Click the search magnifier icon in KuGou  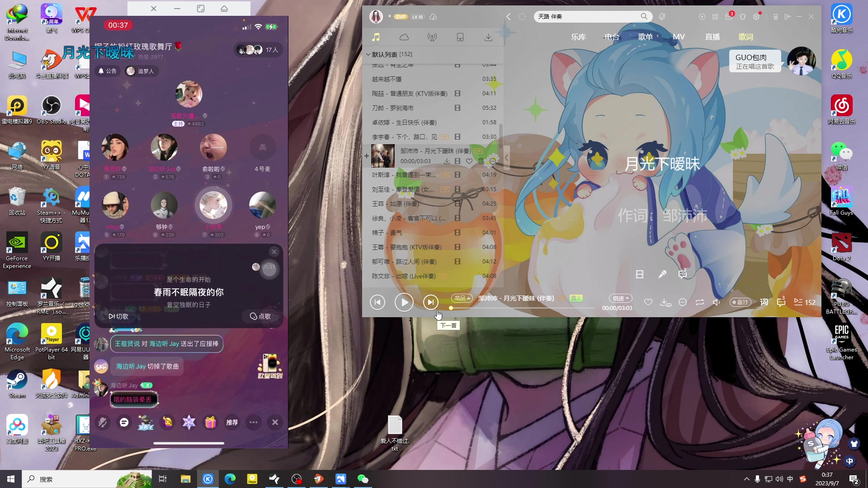[x=644, y=16]
